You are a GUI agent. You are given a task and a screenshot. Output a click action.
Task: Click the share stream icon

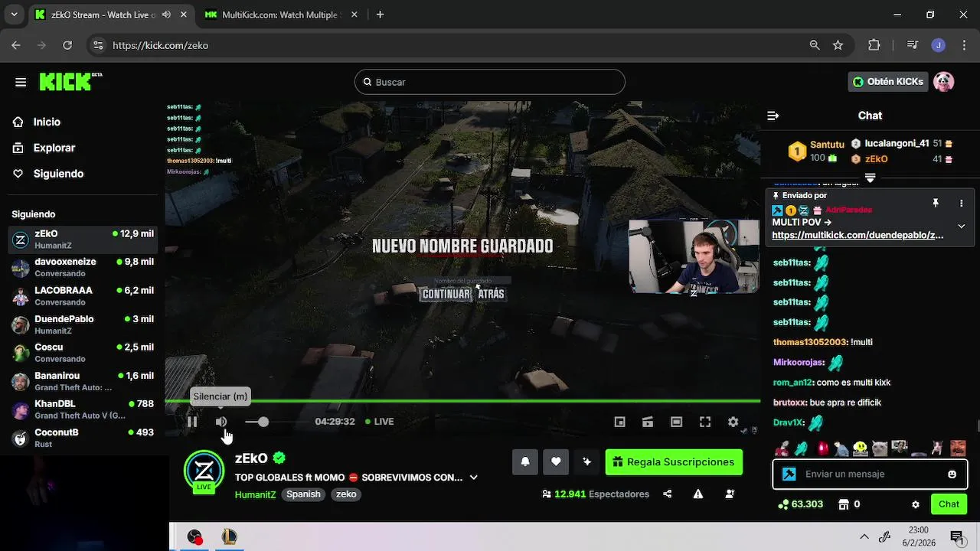pos(668,494)
